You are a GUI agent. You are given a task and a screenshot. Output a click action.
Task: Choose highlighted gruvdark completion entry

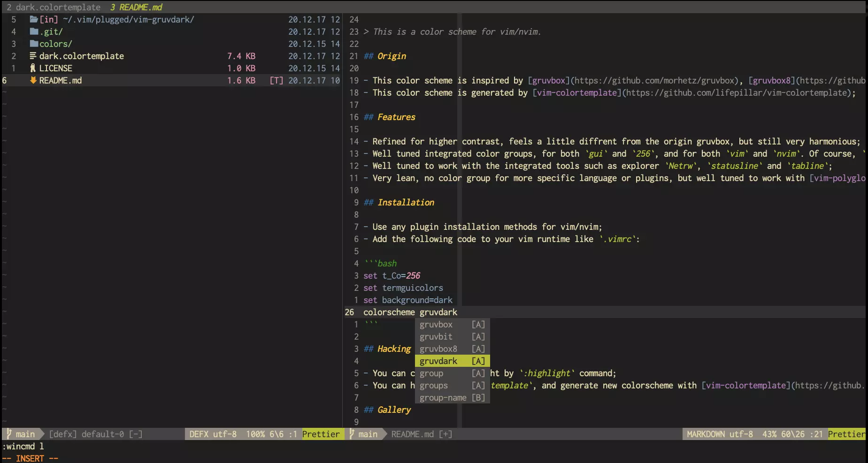tap(452, 361)
